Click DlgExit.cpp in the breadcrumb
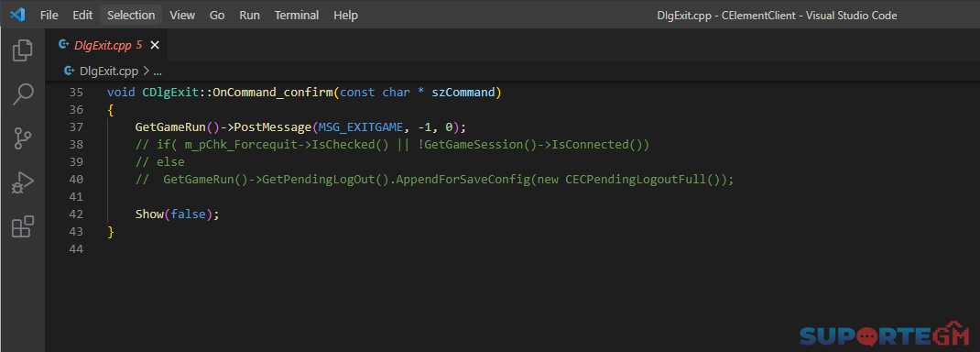This screenshot has height=352, width=980. click(109, 71)
